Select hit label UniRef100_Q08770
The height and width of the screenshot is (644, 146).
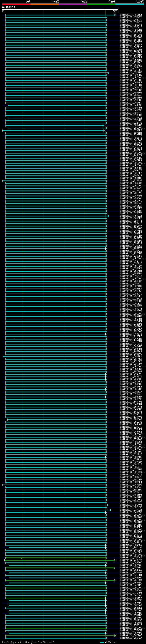131,20
